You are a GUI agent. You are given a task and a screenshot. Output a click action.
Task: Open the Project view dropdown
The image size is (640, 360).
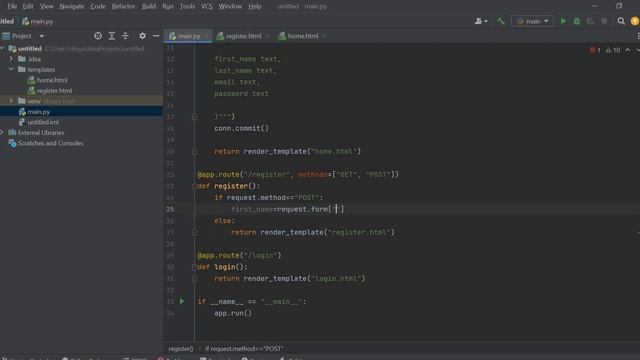pos(41,36)
